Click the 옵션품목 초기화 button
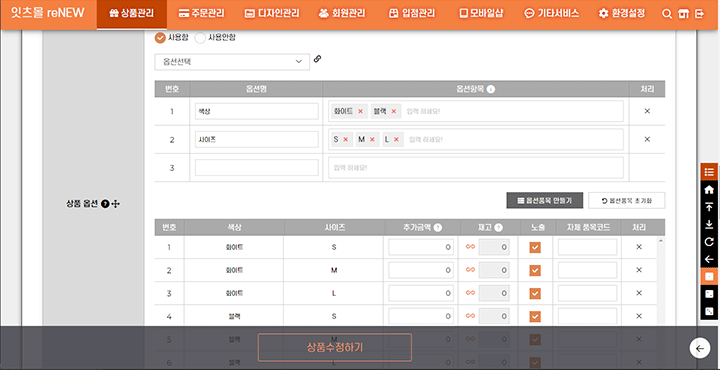720x370 pixels. (x=626, y=200)
